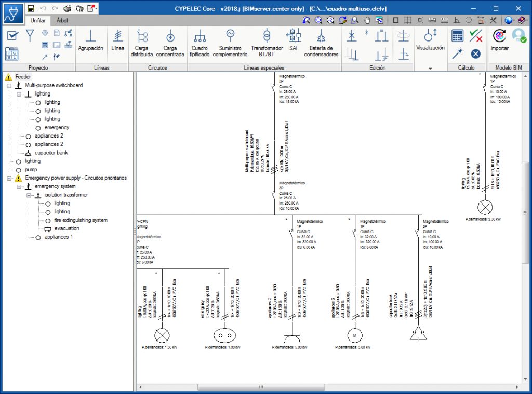Add a Carga concentrada circuit

170,43
